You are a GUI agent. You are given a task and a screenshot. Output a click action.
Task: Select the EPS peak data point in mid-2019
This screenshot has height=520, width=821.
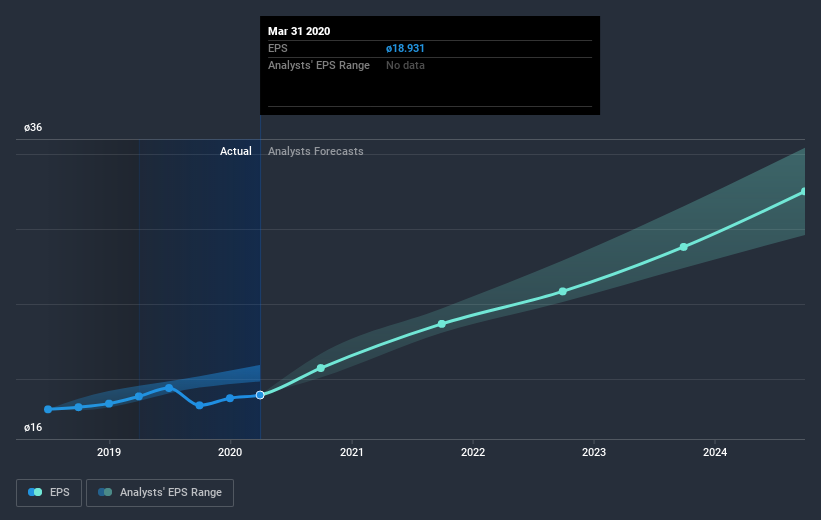[169, 388]
